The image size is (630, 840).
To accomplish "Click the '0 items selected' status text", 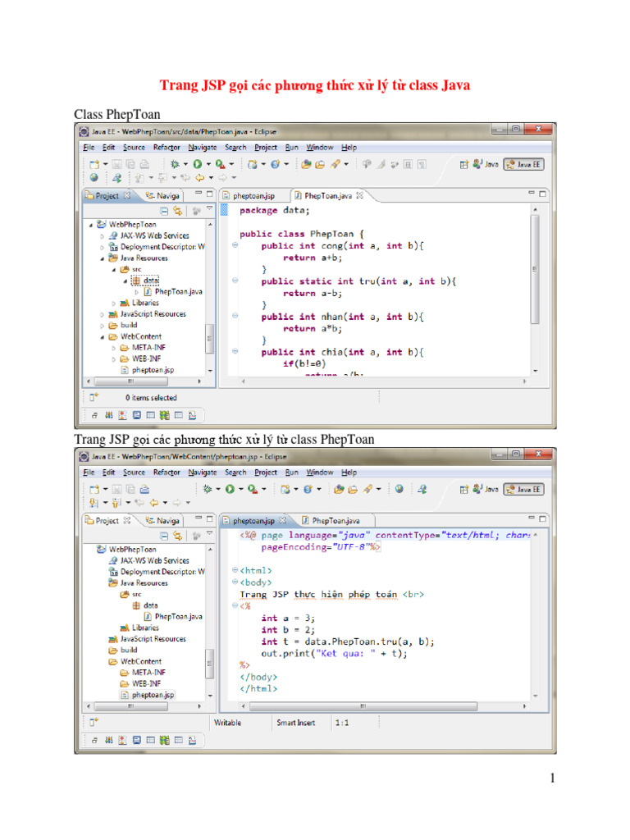I will tap(151, 398).
